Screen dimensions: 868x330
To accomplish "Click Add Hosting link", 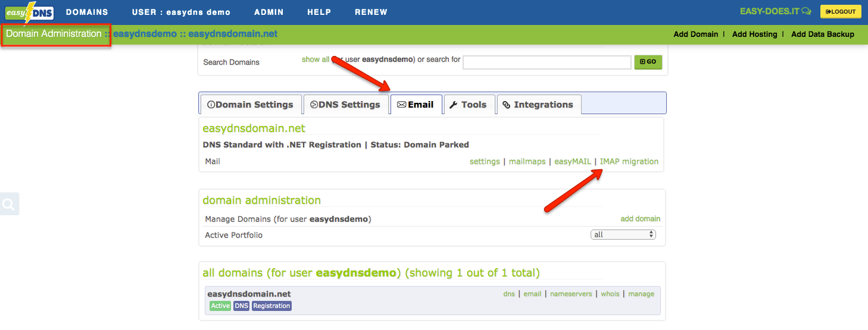I will (x=754, y=34).
